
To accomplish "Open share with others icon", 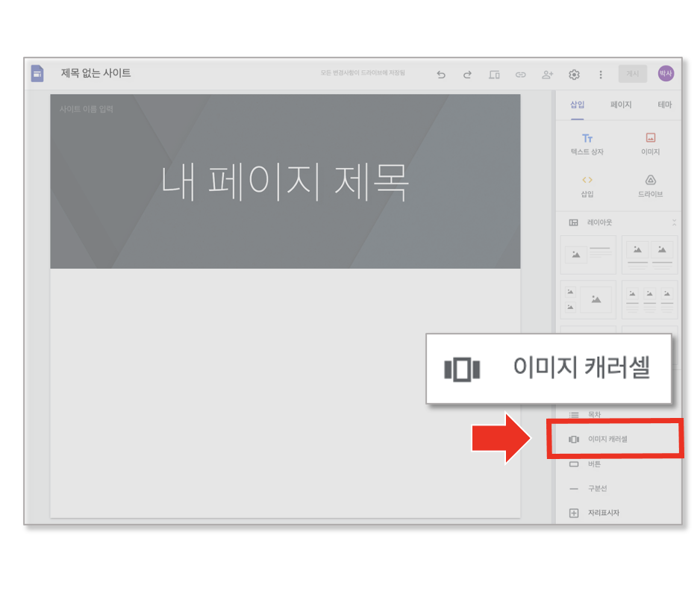I will pyautogui.click(x=547, y=75).
